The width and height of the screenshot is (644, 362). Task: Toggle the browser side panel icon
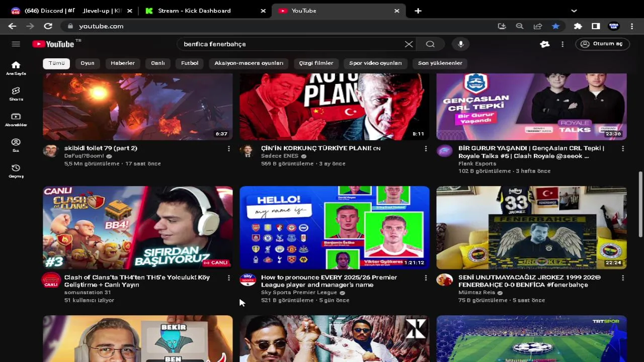point(596,26)
